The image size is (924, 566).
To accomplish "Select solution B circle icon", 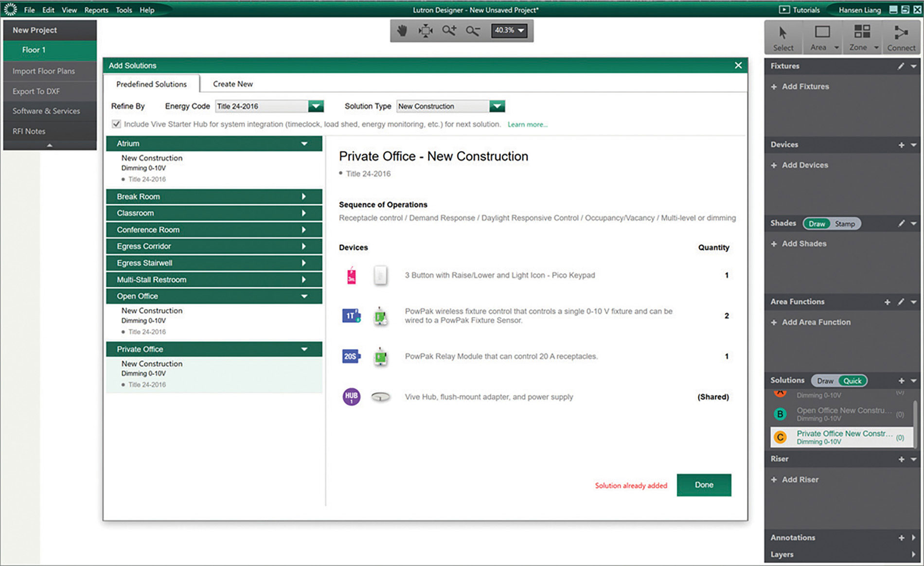I will [x=780, y=414].
